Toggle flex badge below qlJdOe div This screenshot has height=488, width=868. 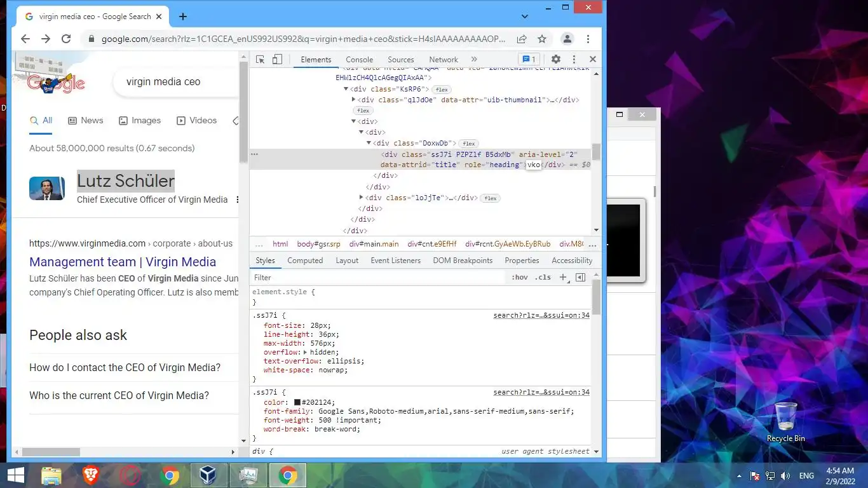pyautogui.click(x=363, y=111)
